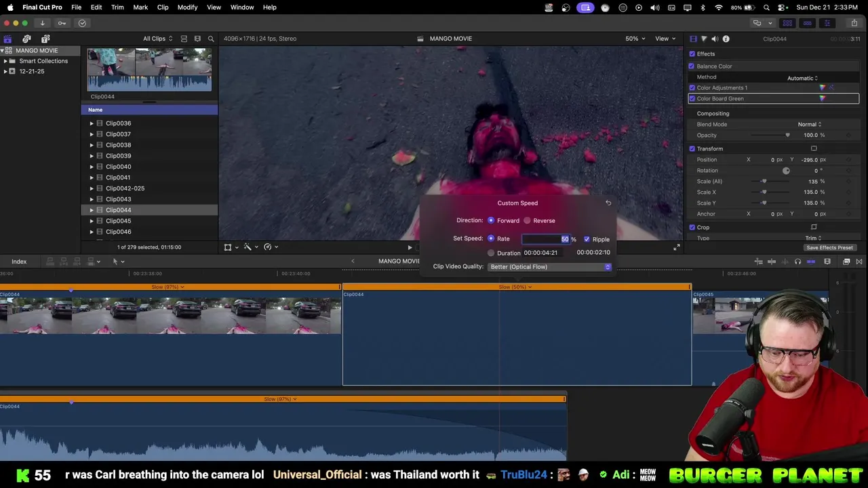Show or hide the Browser panel

click(787, 23)
